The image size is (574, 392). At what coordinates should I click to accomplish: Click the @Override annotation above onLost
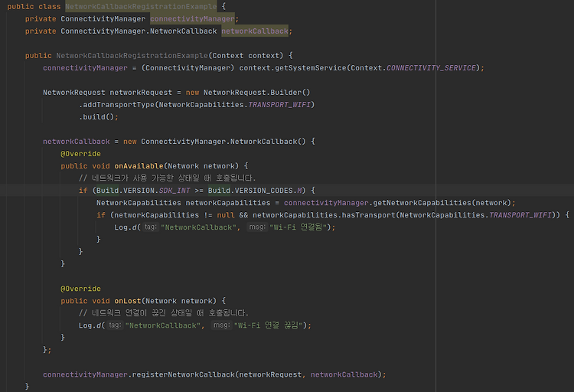(x=80, y=289)
